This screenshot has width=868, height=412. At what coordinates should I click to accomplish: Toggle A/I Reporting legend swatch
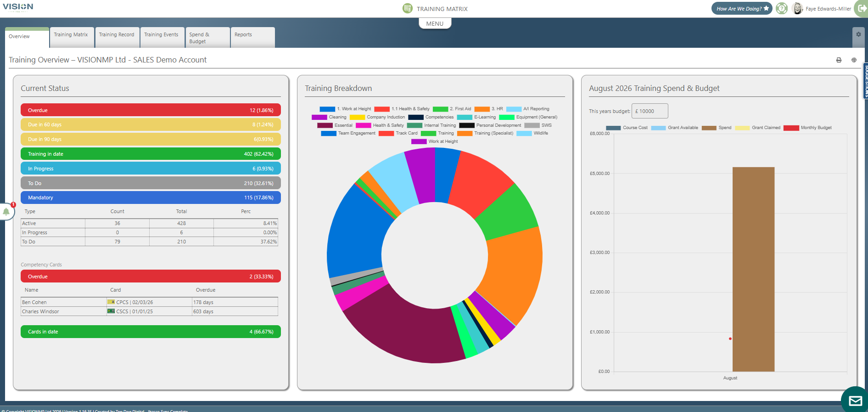click(x=514, y=109)
